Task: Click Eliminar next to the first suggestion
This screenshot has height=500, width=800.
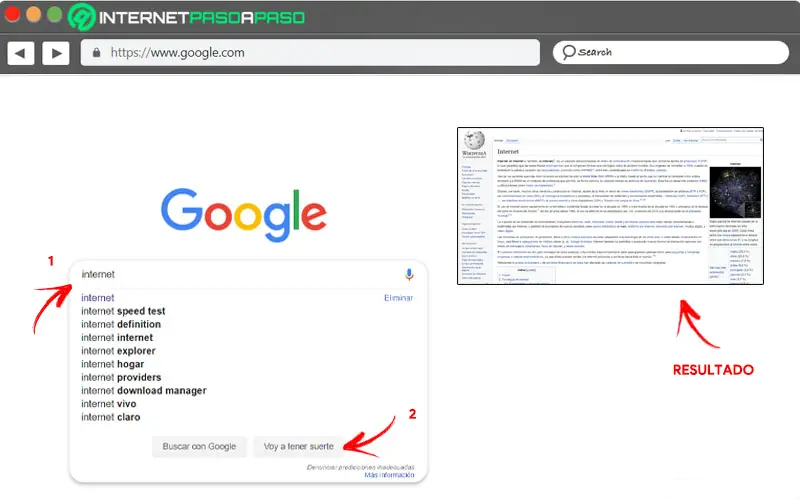Action: tap(398, 298)
